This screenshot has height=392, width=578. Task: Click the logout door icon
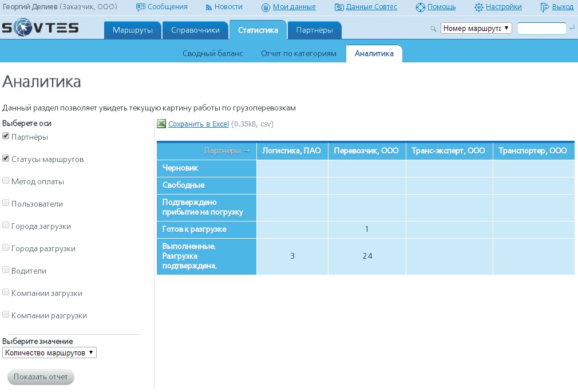pyautogui.click(x=544, y=7)
